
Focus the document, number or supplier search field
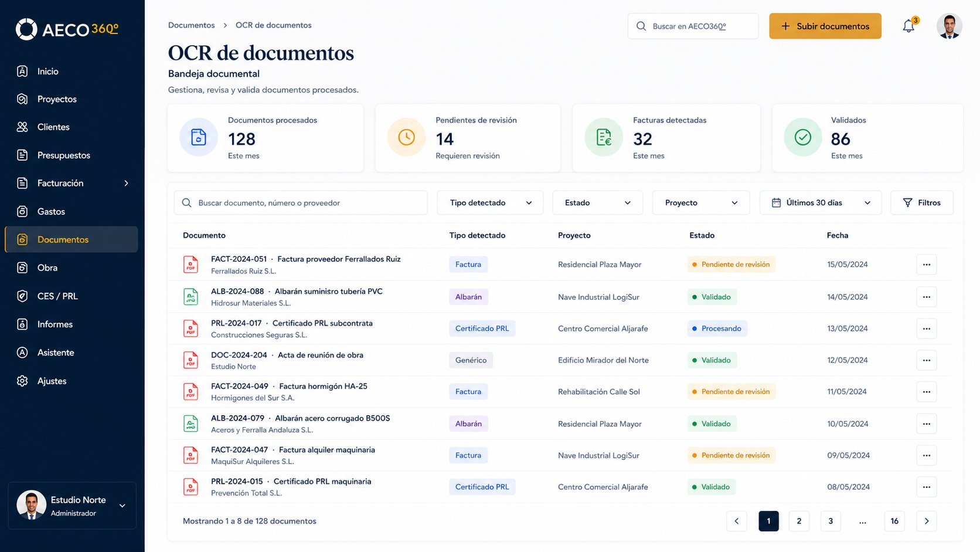[x=301, y=203]
